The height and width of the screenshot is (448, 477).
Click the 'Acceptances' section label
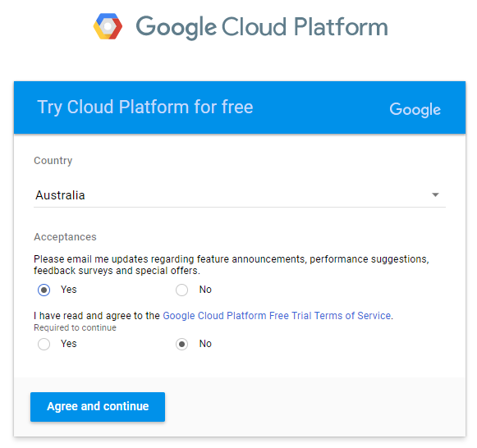[x=65, y=237]
